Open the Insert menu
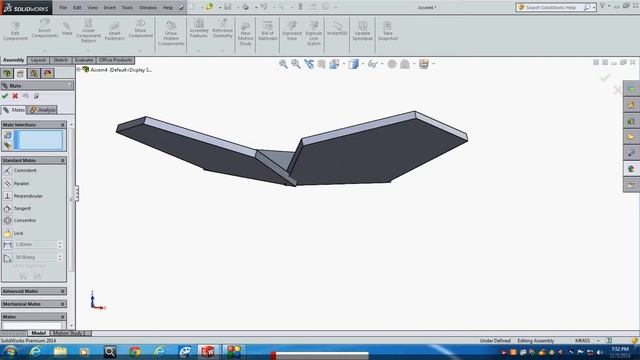This screenshot has height=360, width=640. pos(109,7)
